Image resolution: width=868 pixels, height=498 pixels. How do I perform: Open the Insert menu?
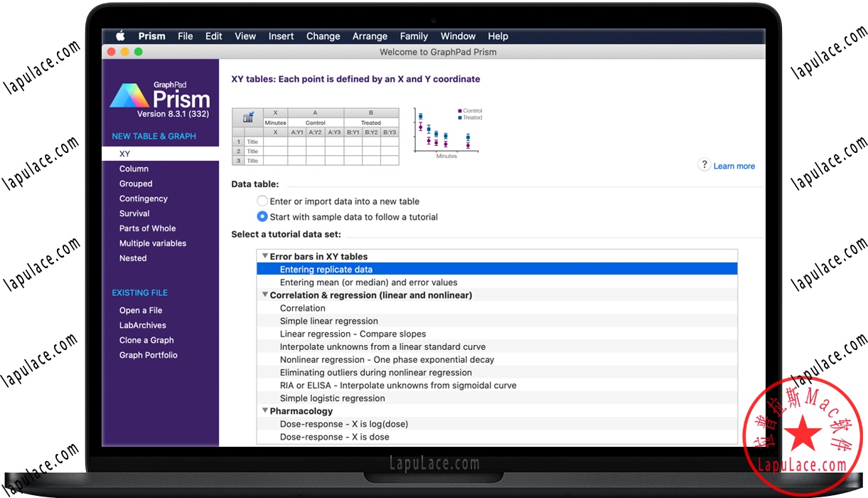[x=281, y=36]
